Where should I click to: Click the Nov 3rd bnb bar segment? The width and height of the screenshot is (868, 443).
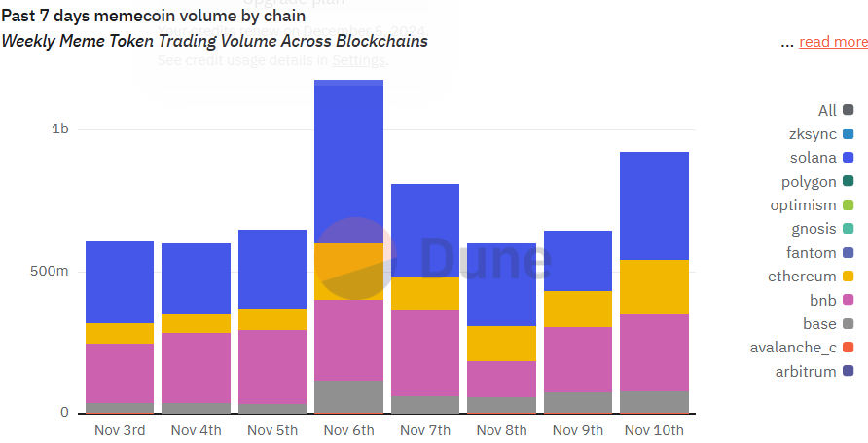tap(120, 372)
